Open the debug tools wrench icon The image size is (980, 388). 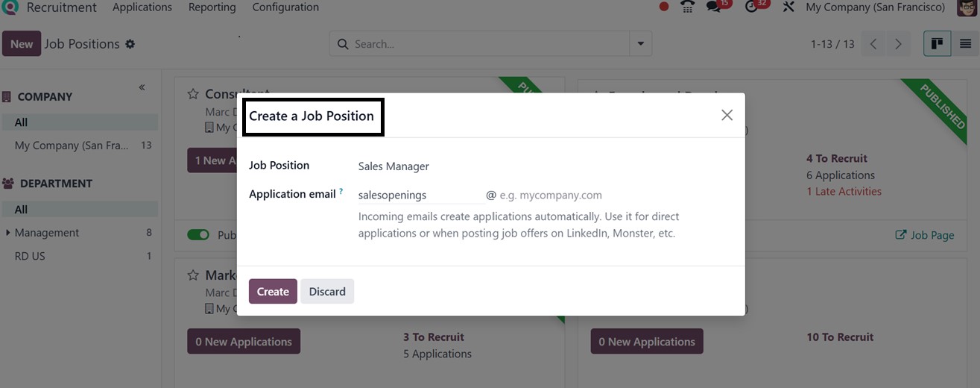click(788, 7)
